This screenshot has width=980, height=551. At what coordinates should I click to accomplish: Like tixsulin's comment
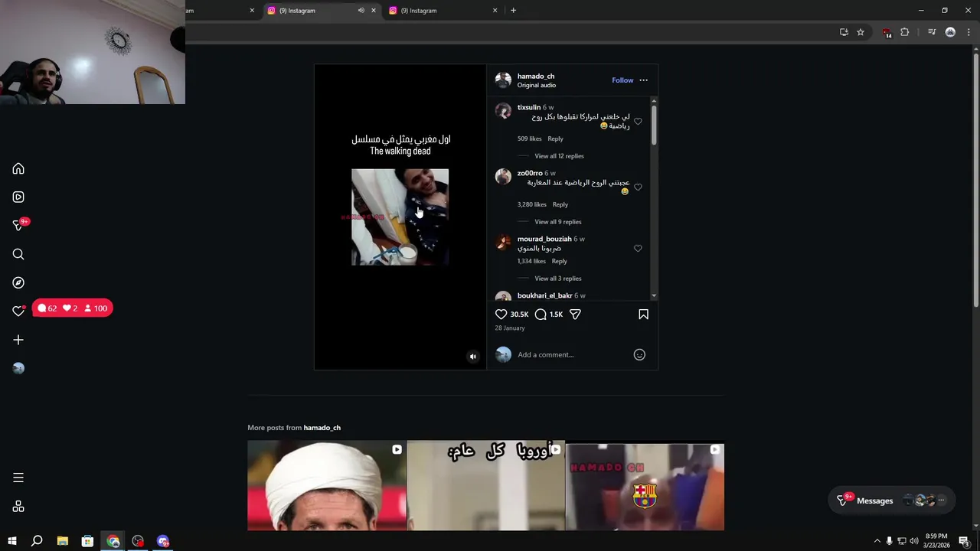[x=638, y=122]
